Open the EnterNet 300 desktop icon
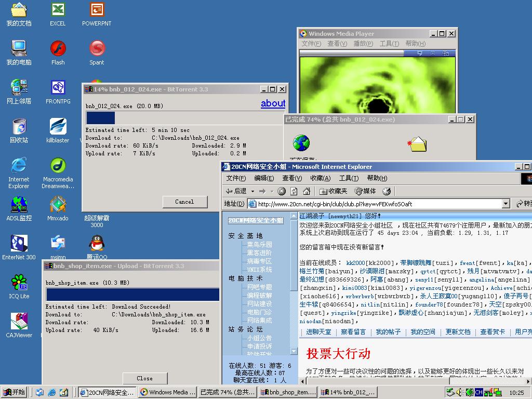Image resolution: width=532 pixels, height=399 pixels. (x=19, y=248)
